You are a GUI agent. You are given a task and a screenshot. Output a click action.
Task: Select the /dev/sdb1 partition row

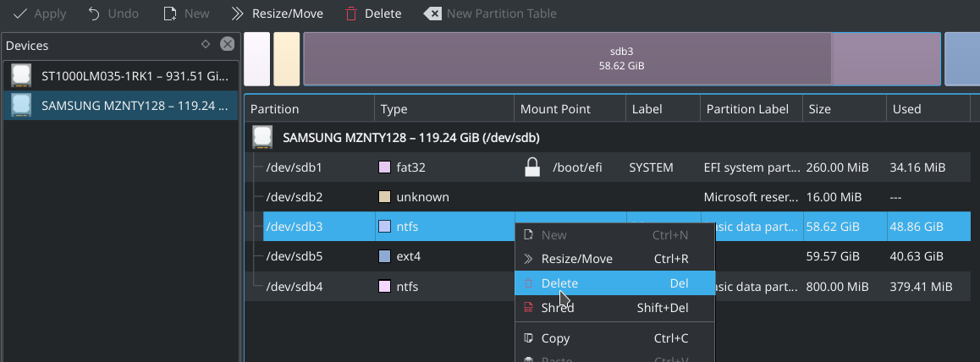tap(608, 167)
